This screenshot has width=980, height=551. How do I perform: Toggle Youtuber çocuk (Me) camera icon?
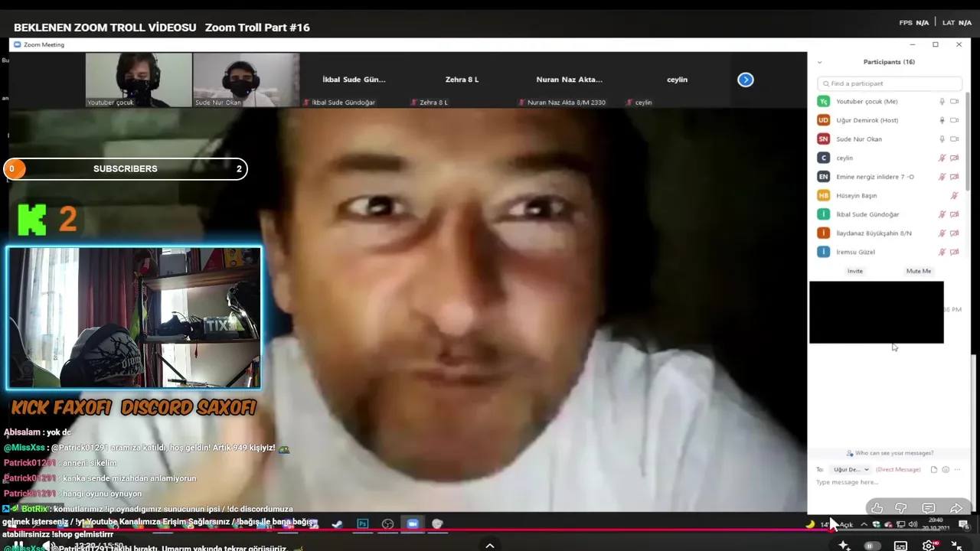[954, 101]
